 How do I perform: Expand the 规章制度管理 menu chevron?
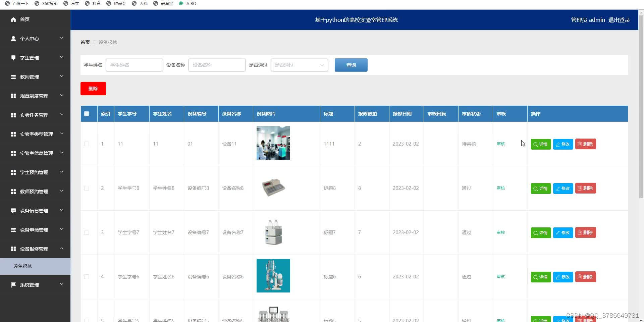point(62,96)
